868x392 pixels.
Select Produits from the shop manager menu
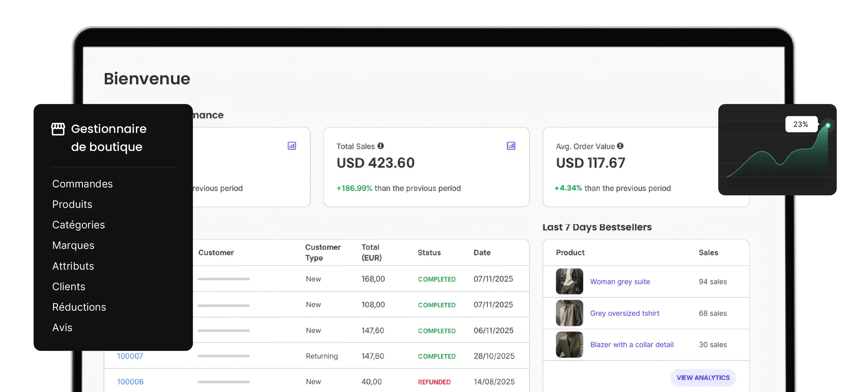pos(72,204)
